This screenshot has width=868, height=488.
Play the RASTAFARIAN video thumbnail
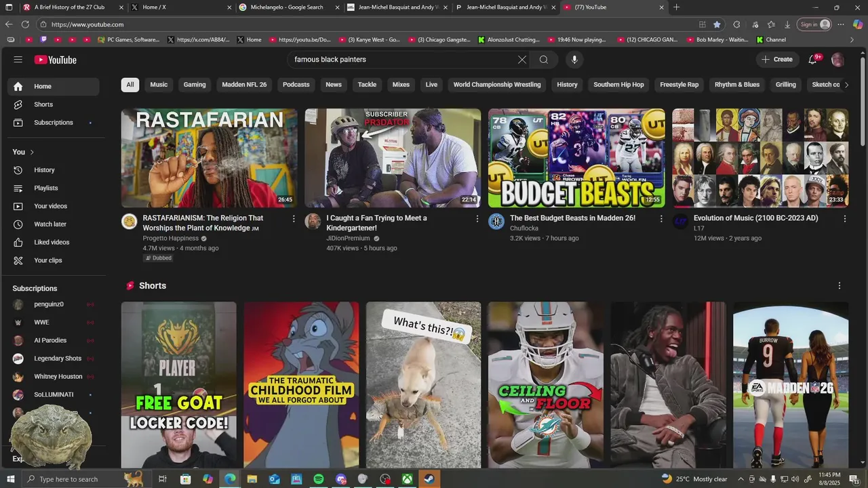209,158
